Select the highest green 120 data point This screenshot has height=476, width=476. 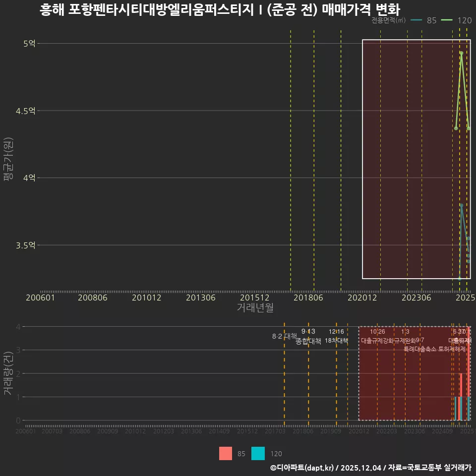pyautogui.click(x=461, y=53)
